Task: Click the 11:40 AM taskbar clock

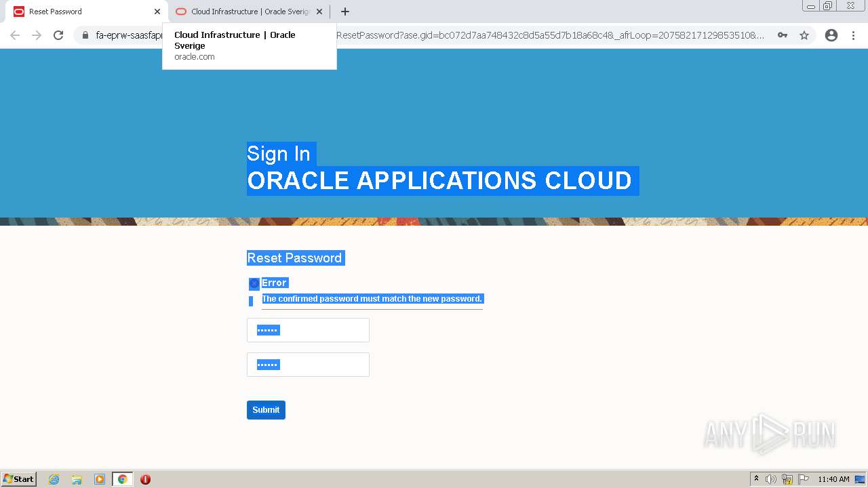Action: click(x=833, y=479)
